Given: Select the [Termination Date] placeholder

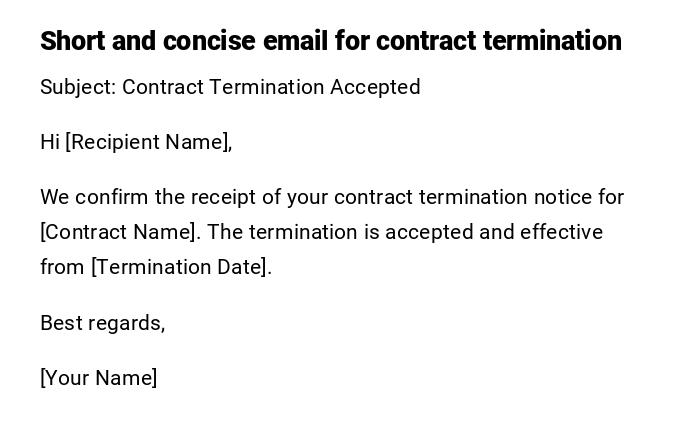Looking at the screenshot, I should point(181,267).
